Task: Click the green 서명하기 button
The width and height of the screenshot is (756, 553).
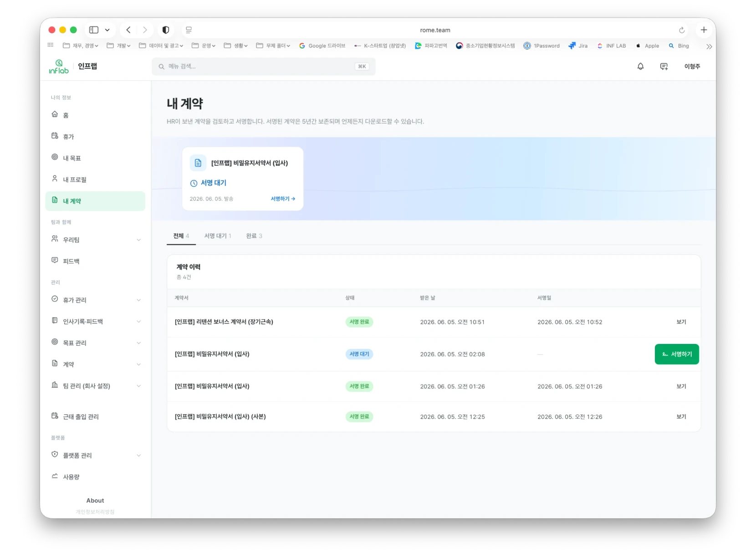Action: [677, 354]
